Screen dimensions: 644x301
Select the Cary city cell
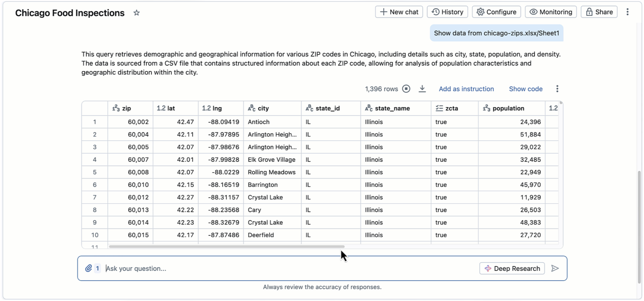tap(272, 210)
